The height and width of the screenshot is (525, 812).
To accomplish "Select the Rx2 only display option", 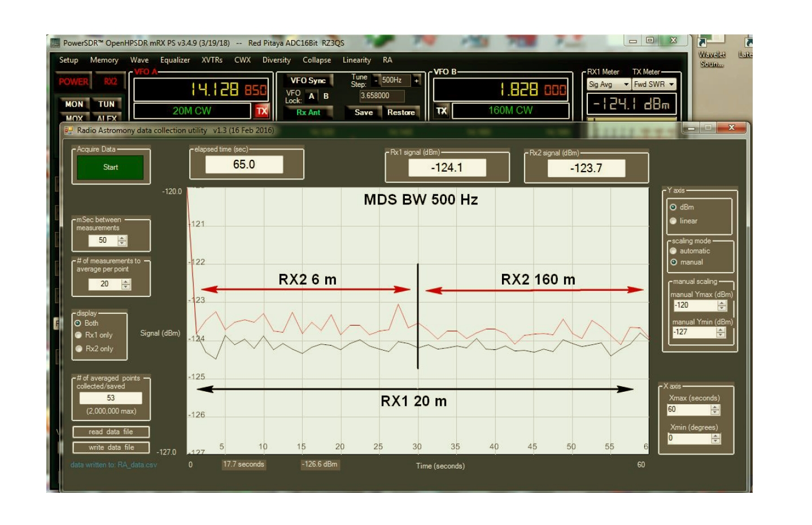I will coord(94,348).
